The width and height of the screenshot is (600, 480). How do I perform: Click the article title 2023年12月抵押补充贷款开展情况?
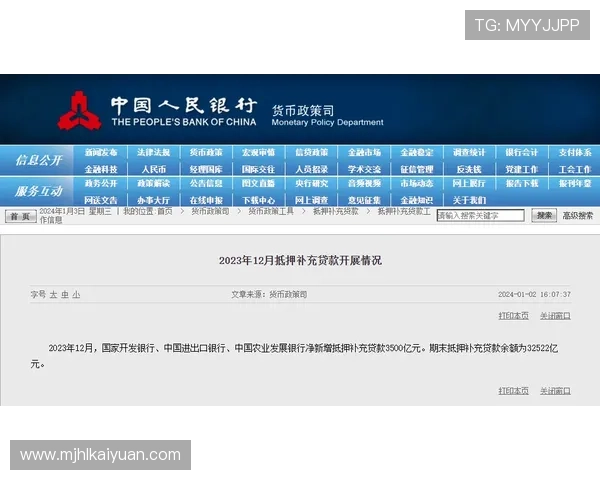click(300, 260)
